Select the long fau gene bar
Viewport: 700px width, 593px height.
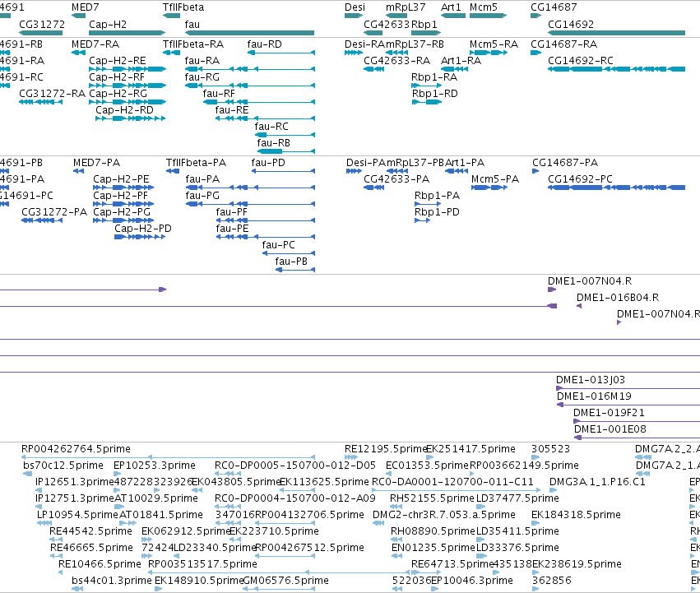tap(249, 33)
